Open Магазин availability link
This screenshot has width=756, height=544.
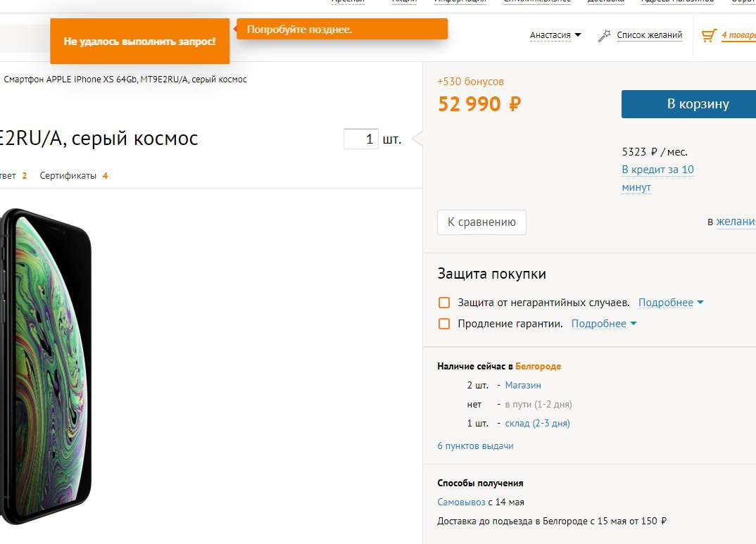click(x=523, y=386)
